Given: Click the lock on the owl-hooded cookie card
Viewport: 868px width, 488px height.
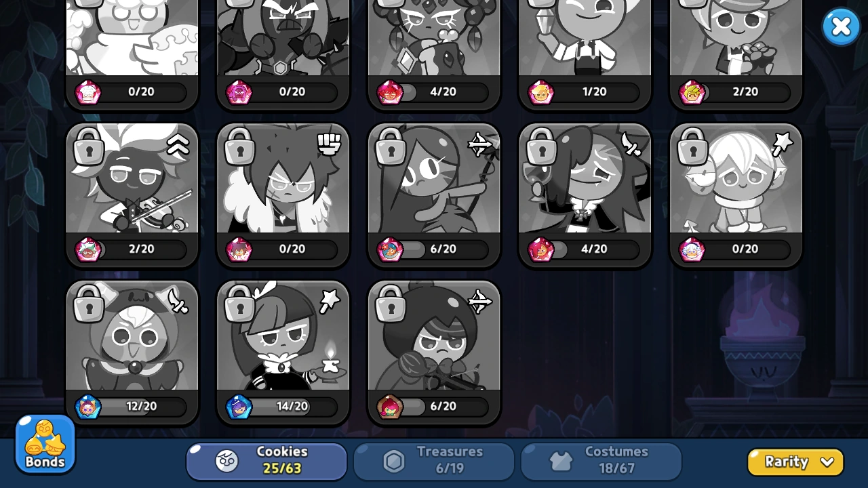Looking at the screenshot, I should (89, 303).
